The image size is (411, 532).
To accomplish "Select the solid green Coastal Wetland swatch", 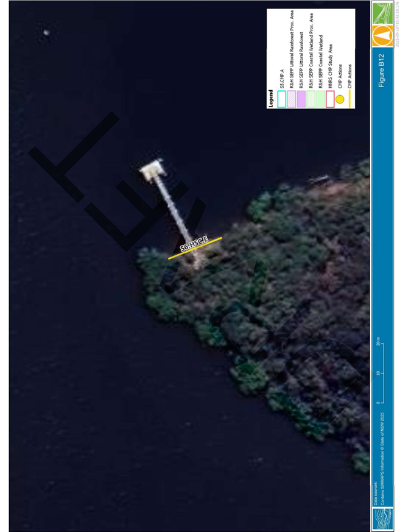I will tap(320, 99).
